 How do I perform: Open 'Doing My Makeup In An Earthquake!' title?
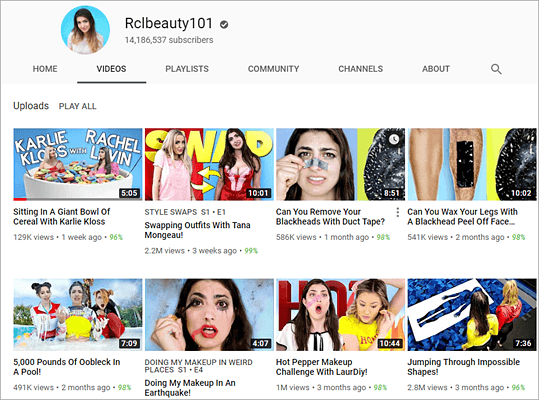click(190, 388)
